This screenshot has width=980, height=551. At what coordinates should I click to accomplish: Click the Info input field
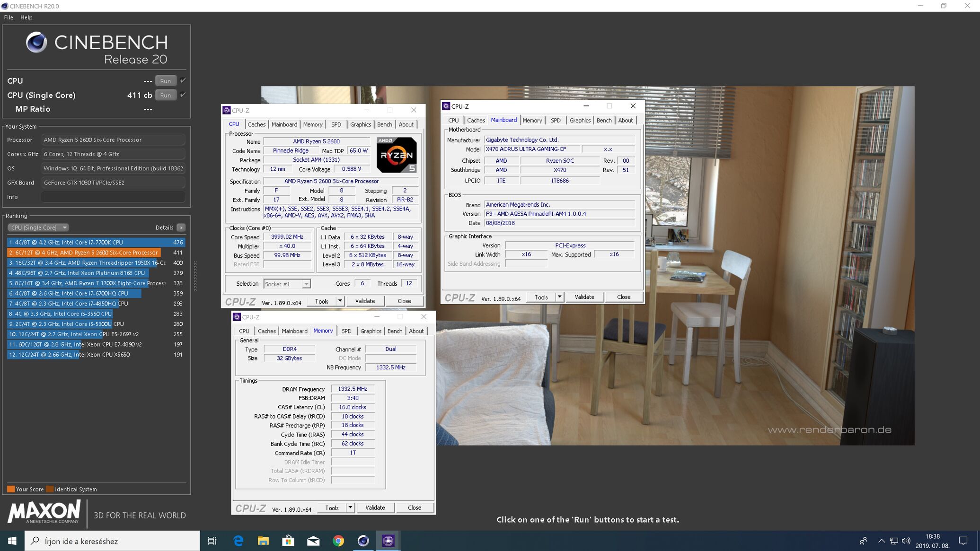click(x=113, y=197)
